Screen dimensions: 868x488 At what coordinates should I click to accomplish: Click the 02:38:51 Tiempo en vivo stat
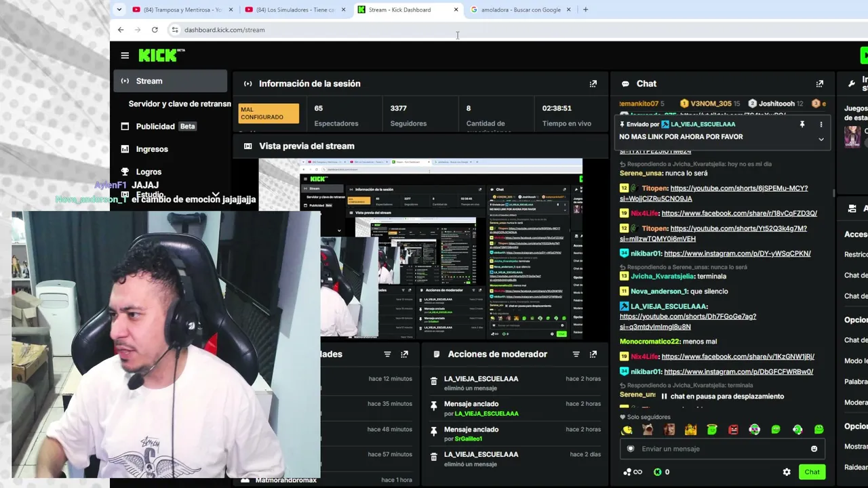point(567,115)
